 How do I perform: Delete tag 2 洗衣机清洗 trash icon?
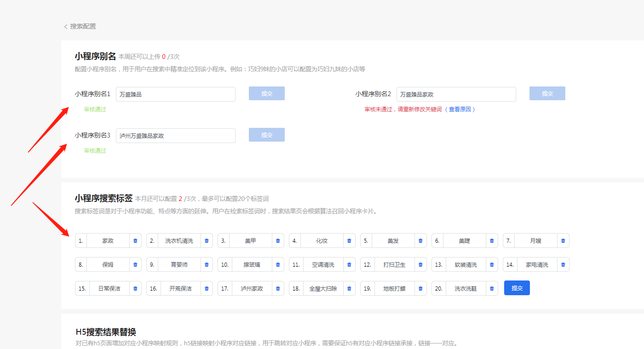(207, 240)
